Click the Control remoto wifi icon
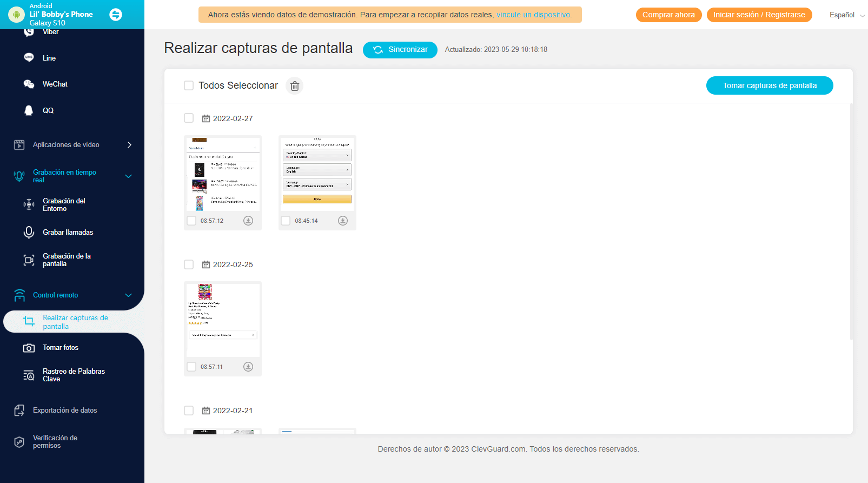868x483 pixels. click(x=19, y=295)
